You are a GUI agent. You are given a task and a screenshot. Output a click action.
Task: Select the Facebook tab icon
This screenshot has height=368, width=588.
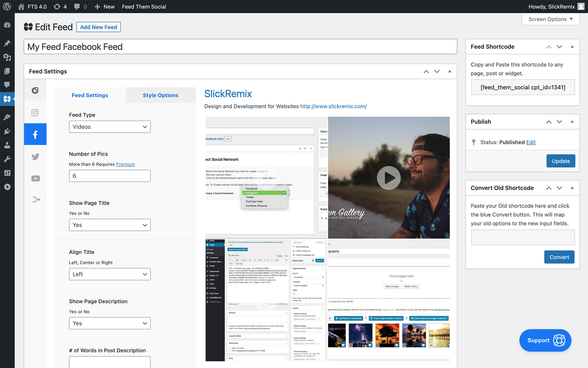pyautogui.click(x=35, y=134)
